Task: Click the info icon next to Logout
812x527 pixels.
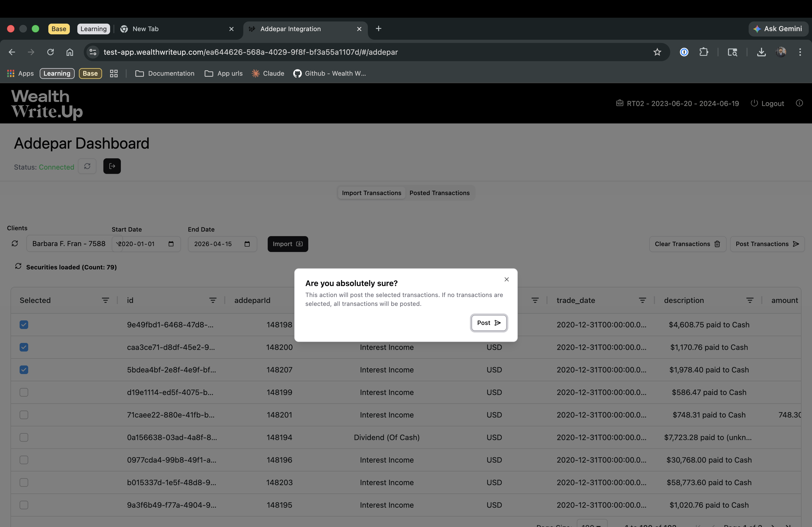Action: click(799, 103)
